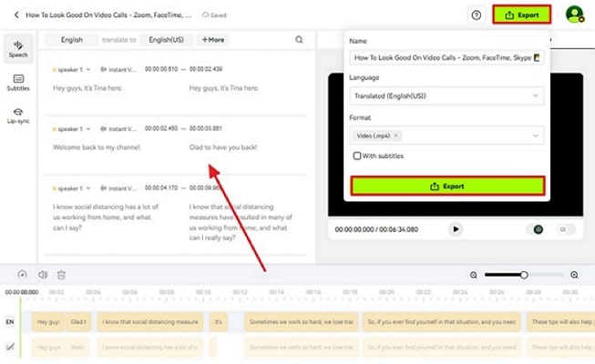Click the timeline zoom slider handle
The width and height of the screenshot is (595, 364).
pos(524,274)
